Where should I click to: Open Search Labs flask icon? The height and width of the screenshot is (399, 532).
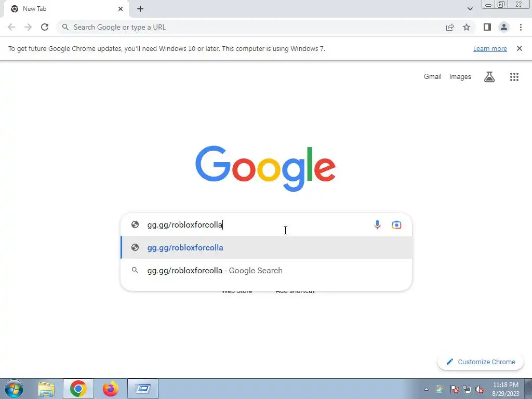tap(489, 77)
